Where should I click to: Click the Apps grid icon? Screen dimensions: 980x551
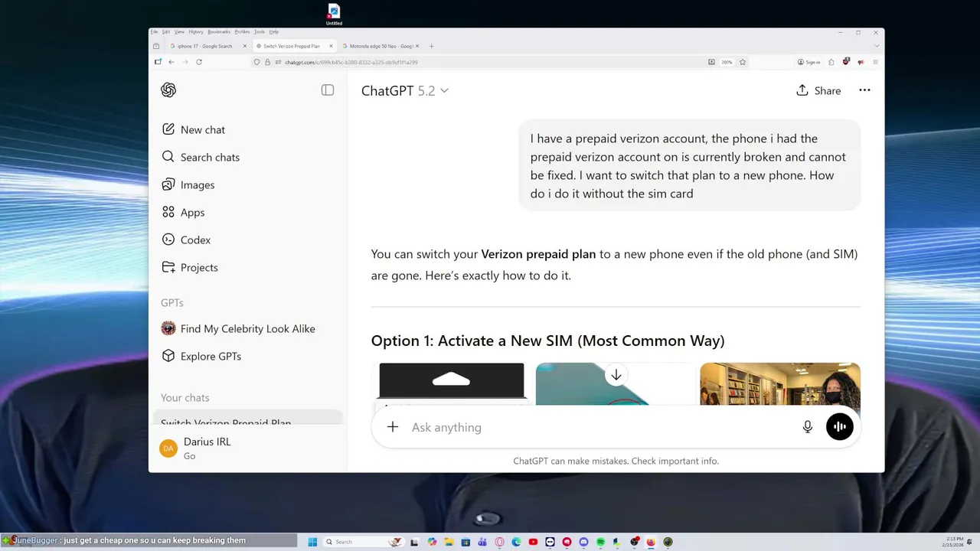click(168, 212)
